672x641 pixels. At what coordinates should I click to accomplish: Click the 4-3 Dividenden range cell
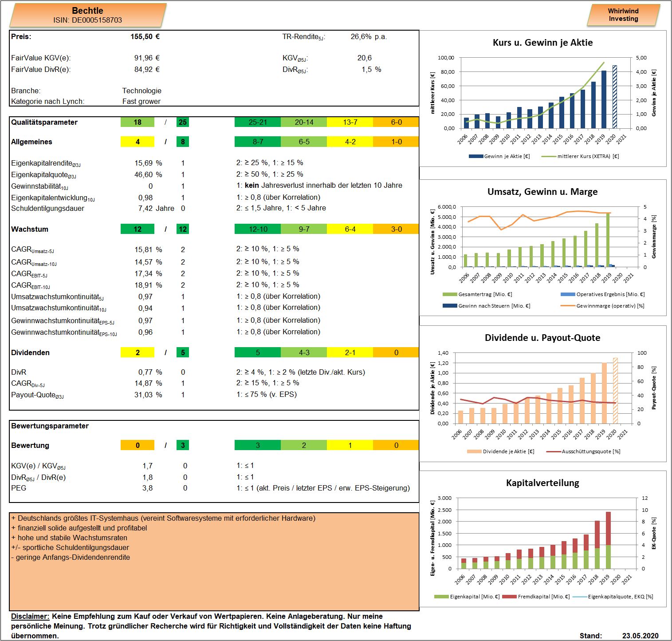point(304,352)
